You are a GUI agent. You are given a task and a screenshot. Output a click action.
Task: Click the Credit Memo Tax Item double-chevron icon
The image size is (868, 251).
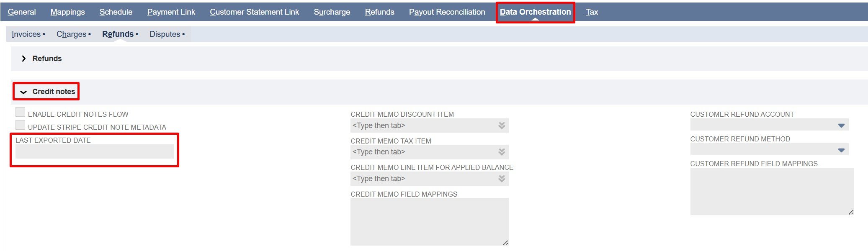[501, 152]
